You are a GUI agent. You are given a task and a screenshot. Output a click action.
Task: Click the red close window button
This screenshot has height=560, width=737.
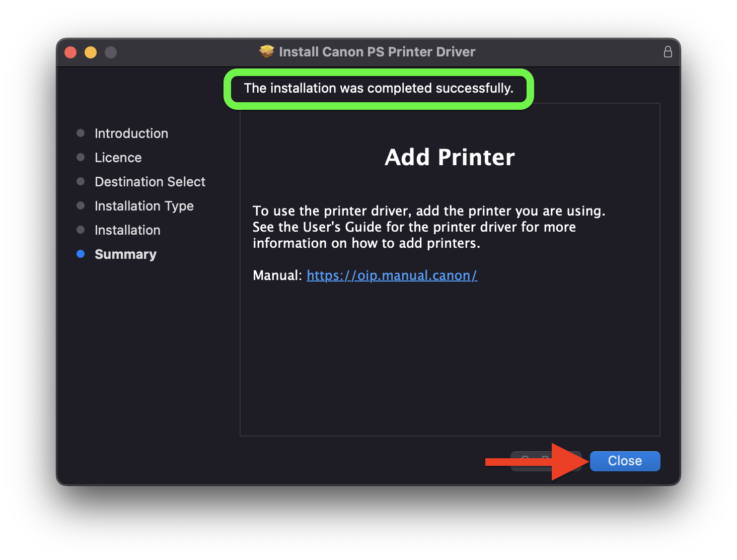click(x=70, y=52)
